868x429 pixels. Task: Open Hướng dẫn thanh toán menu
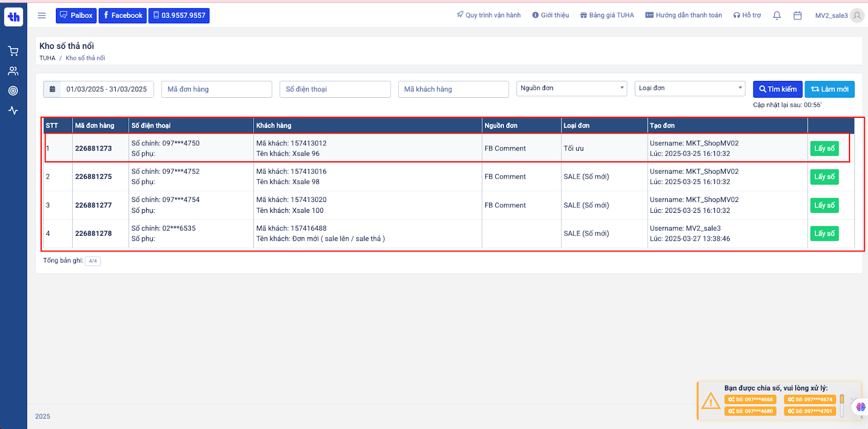[684, 15]
